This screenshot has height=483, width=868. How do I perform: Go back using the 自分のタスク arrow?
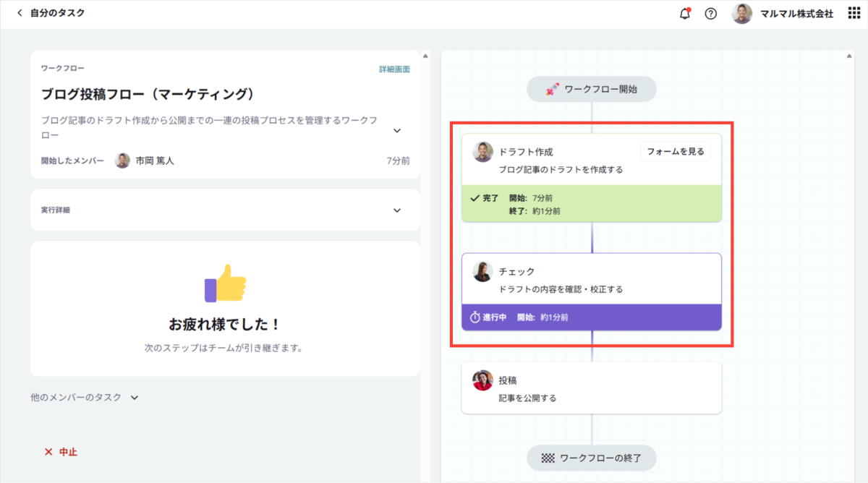(20, 13)
